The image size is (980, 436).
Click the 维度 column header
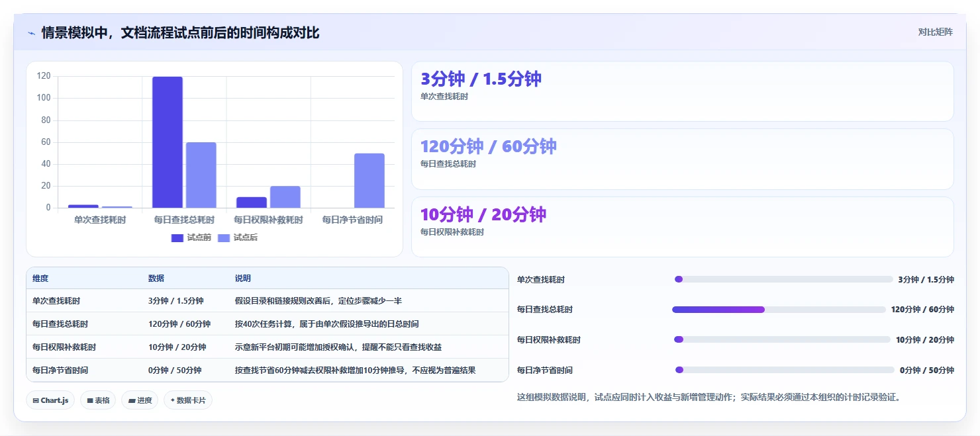(x=40, y=279)
